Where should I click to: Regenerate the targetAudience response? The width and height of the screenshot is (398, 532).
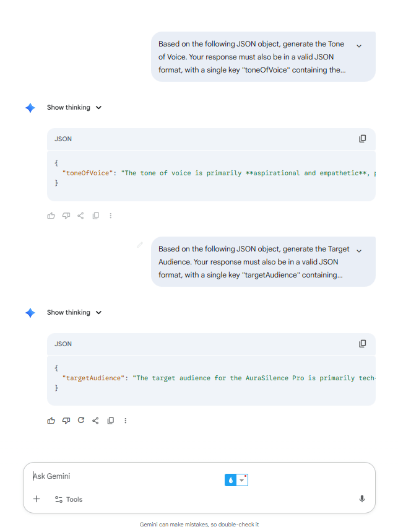(81, 421)
